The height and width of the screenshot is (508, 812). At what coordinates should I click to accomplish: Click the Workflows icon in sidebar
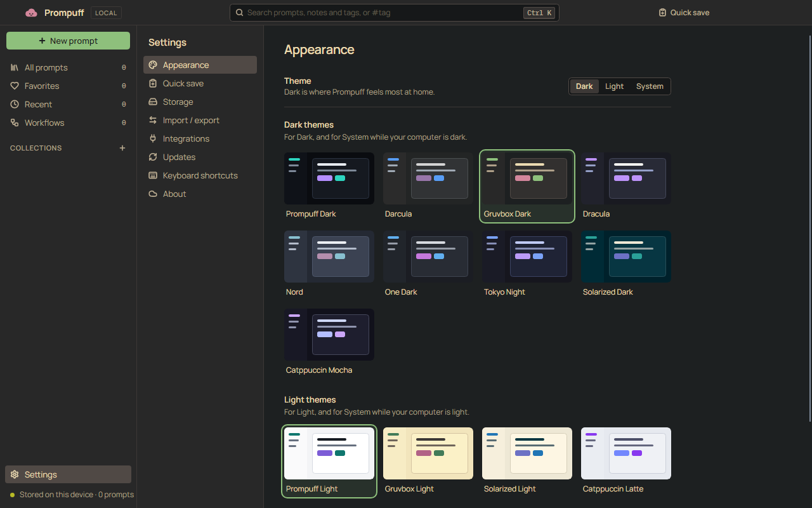[x=15, y=123]
